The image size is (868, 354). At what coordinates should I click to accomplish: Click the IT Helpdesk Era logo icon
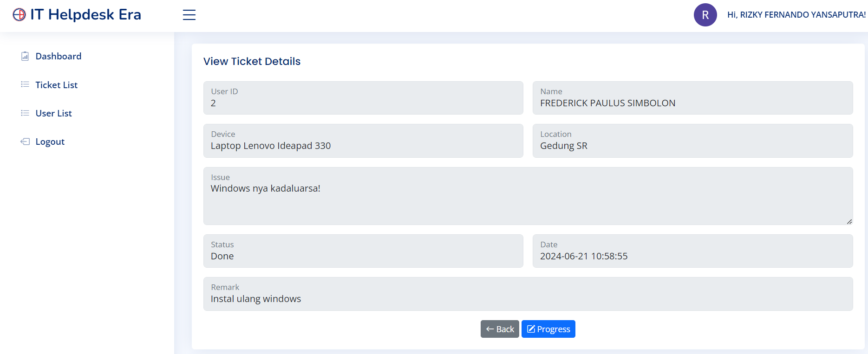pos(19,15)
